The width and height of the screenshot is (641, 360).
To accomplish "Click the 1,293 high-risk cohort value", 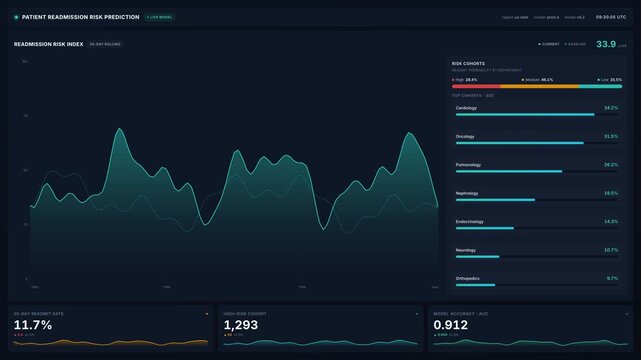I will [x=241, y=325].
